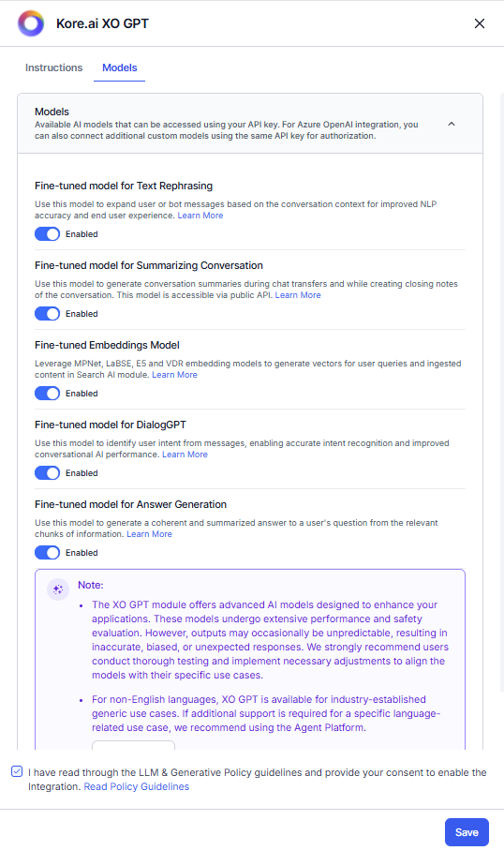Collapse the Models section with the chevron
The image size is (504, 850).
coord(452,124)
